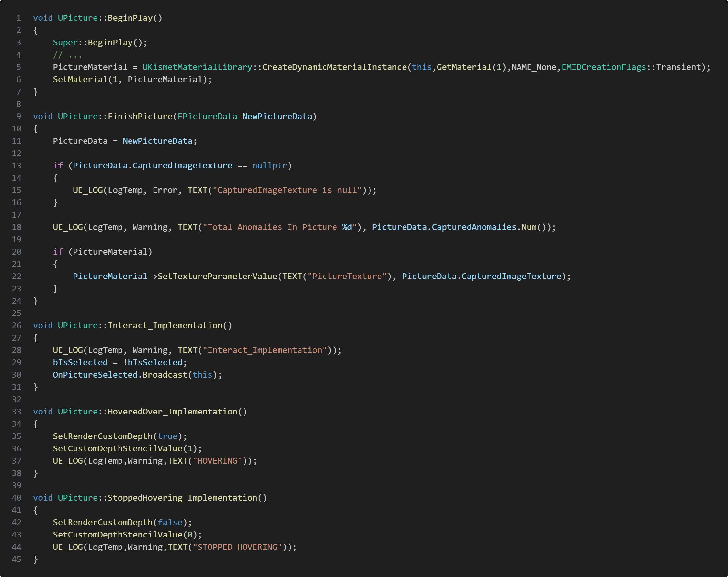Click the BeginPlay function name on line 1
Image resolution: width=728 pixels, height=577 pixels.
[130, 18]
